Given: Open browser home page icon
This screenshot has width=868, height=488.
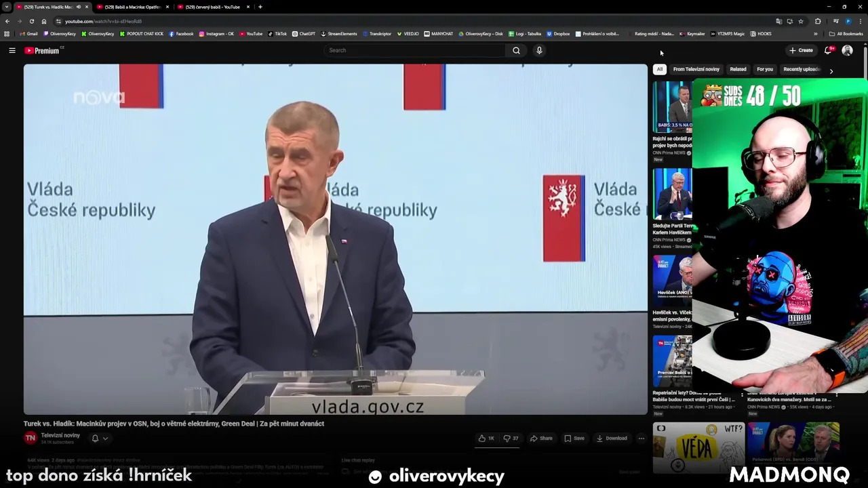Looking at the screenshot, I should 44,21.
